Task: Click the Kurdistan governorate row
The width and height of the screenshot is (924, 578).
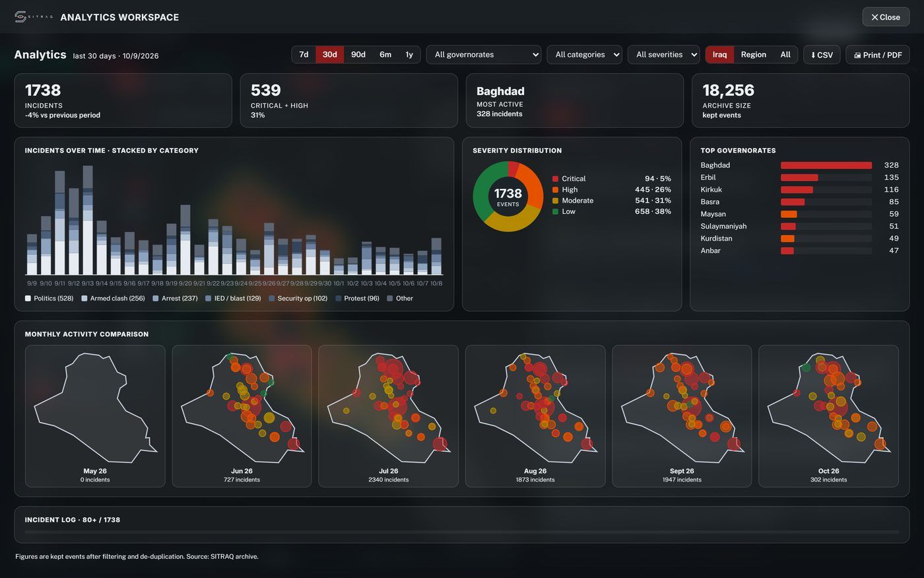Action: [x=800, y=238]
